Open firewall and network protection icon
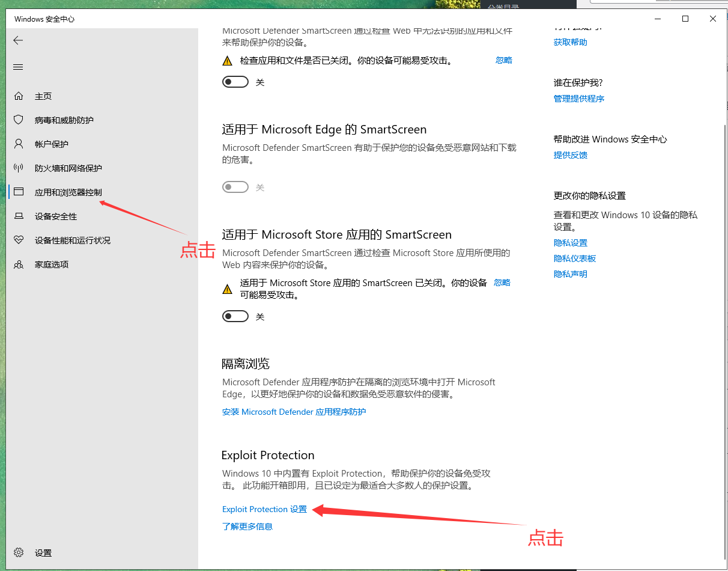 (19, 168)
